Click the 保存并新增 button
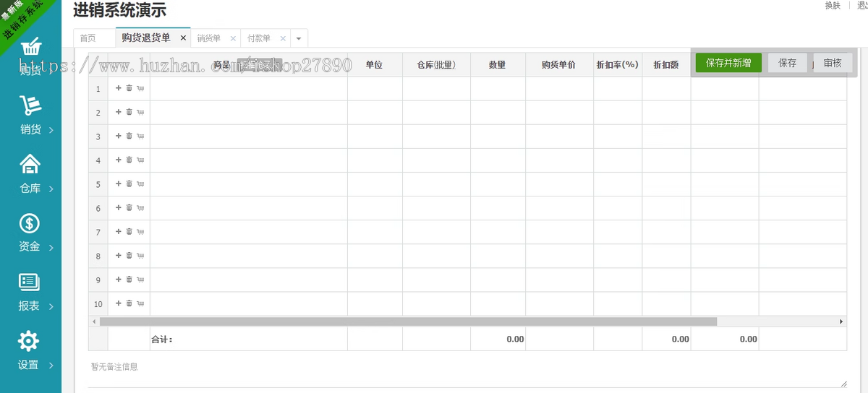868x393 pixels. click(x=728, y=63)
